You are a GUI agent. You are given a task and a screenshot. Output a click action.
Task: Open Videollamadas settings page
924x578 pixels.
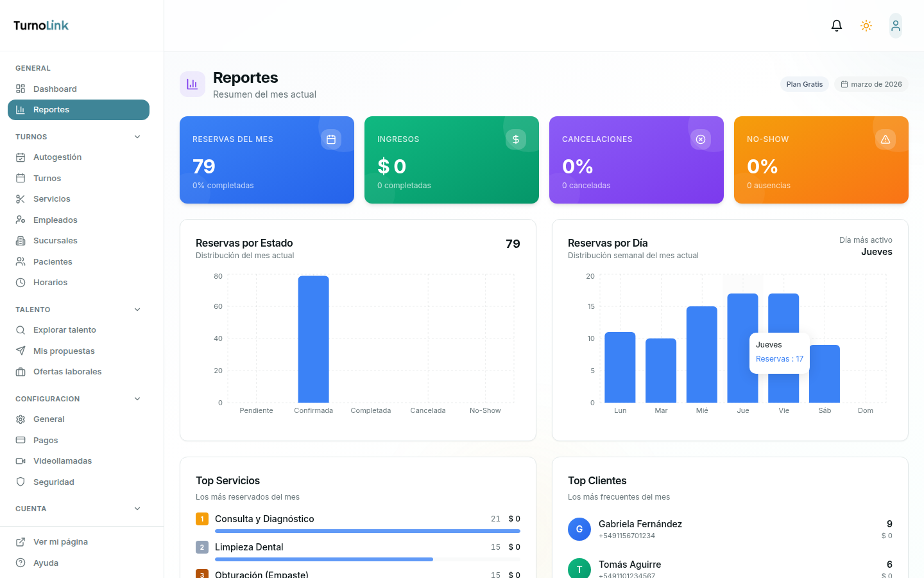click(62, 461)
